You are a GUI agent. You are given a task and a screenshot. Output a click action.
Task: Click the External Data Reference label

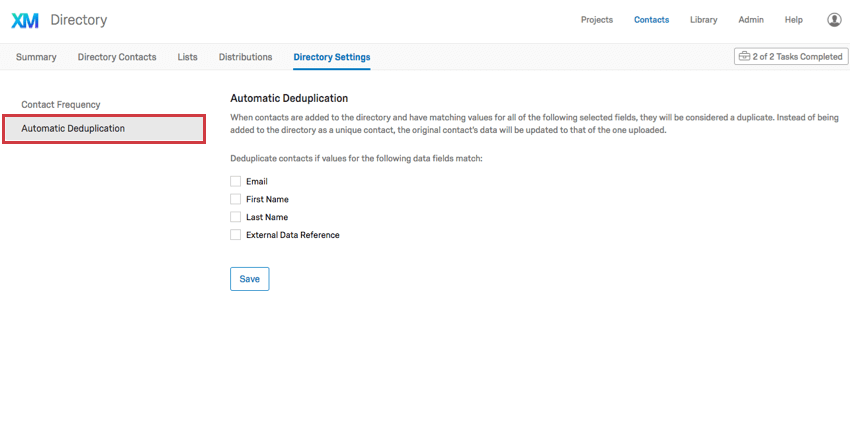293,235
